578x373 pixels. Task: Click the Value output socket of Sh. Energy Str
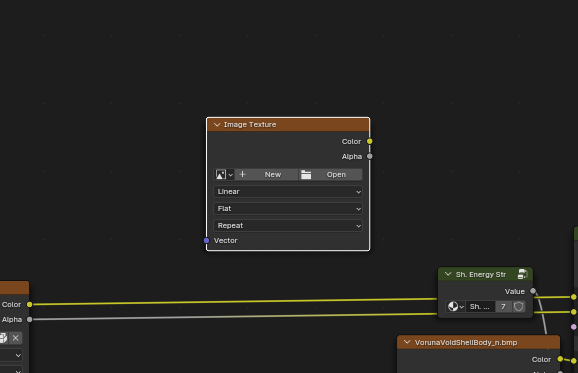533,291
